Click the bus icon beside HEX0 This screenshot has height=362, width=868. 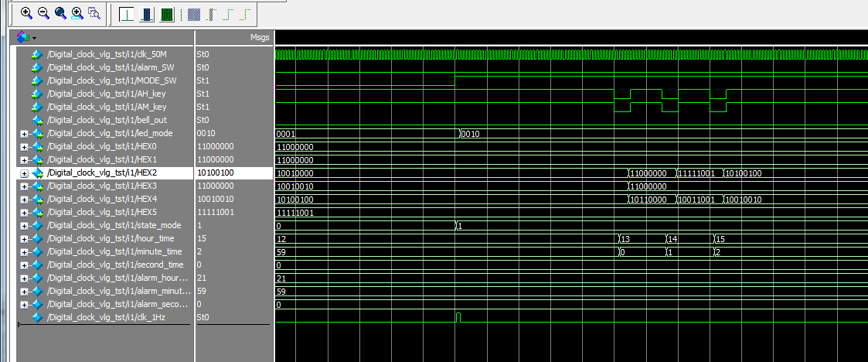(38, 146)
